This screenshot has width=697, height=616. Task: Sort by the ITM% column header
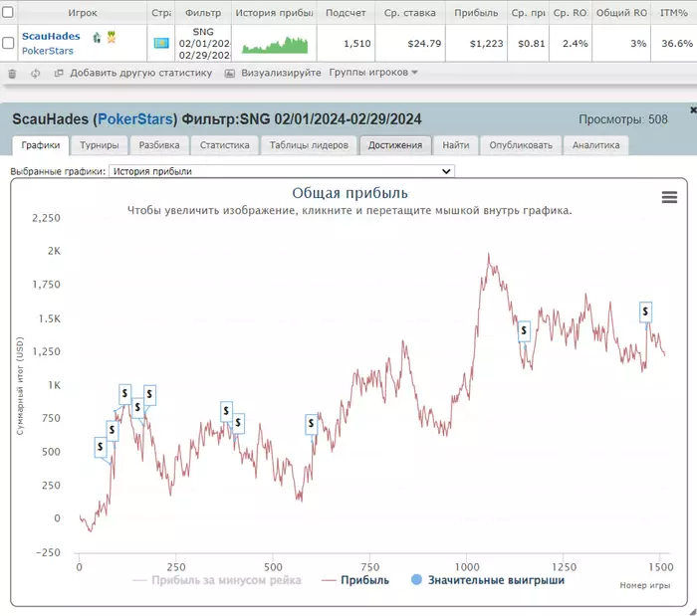coord(673,13)
